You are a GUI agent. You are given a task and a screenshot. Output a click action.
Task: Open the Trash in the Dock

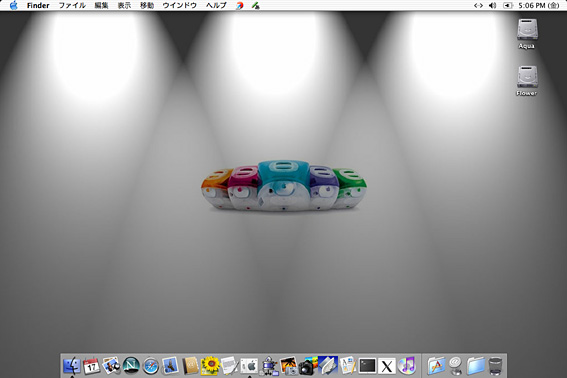point(495,366)
